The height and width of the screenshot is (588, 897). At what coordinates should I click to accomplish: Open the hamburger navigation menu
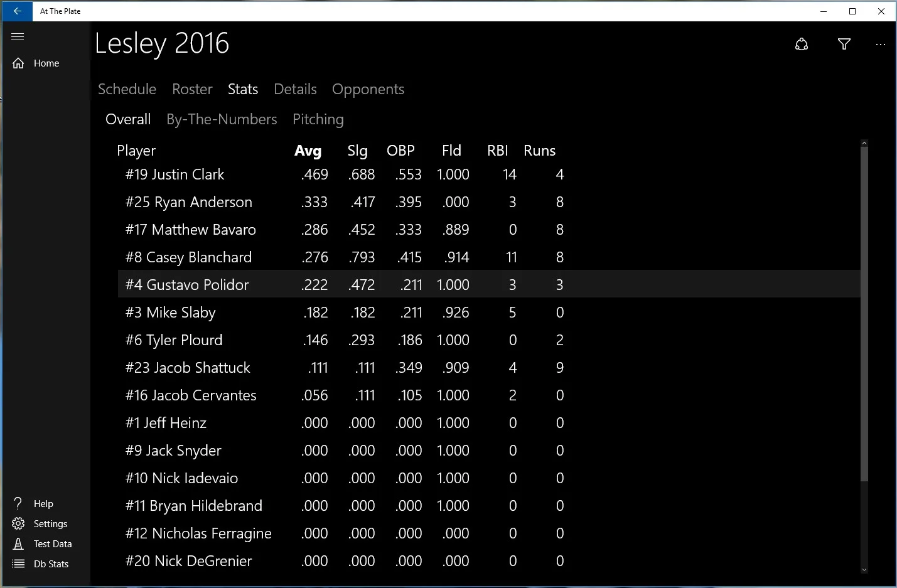tap(18, 37)
